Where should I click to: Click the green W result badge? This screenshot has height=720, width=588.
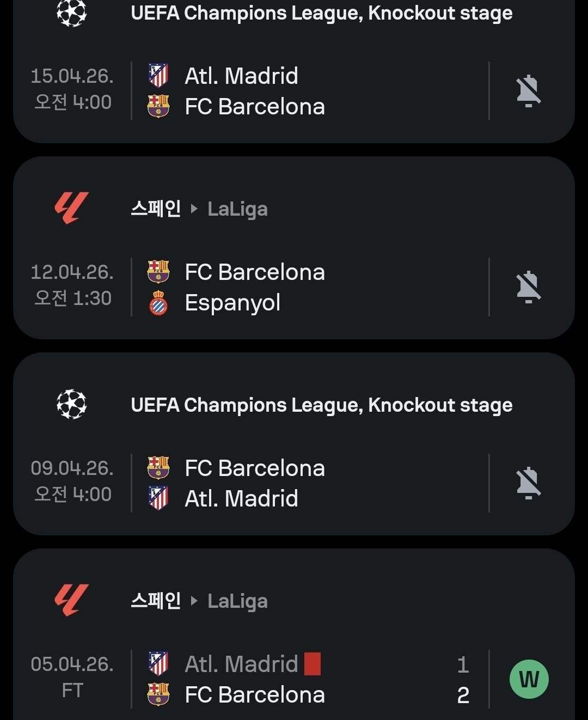(x=529, y=679)
